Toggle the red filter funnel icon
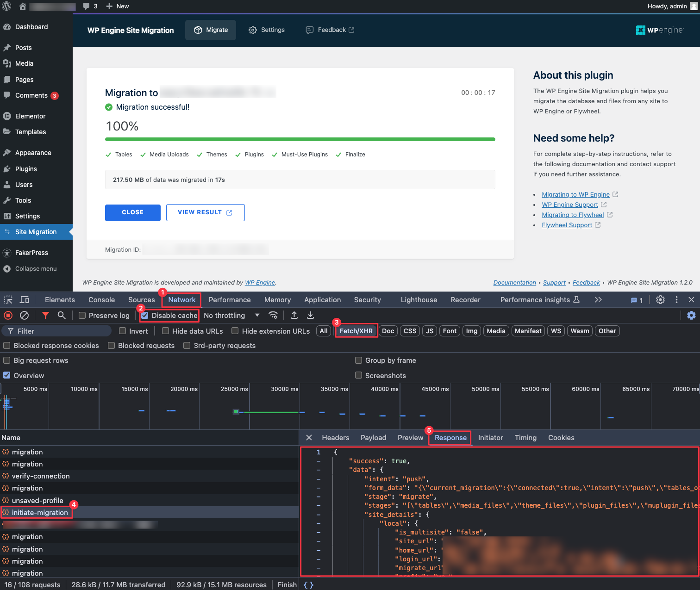Image resolution: width=700 pixels, height=590 pixels. tap(45, 316)
